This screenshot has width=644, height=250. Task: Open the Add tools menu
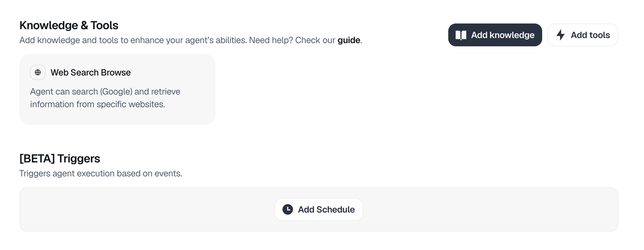582,35
